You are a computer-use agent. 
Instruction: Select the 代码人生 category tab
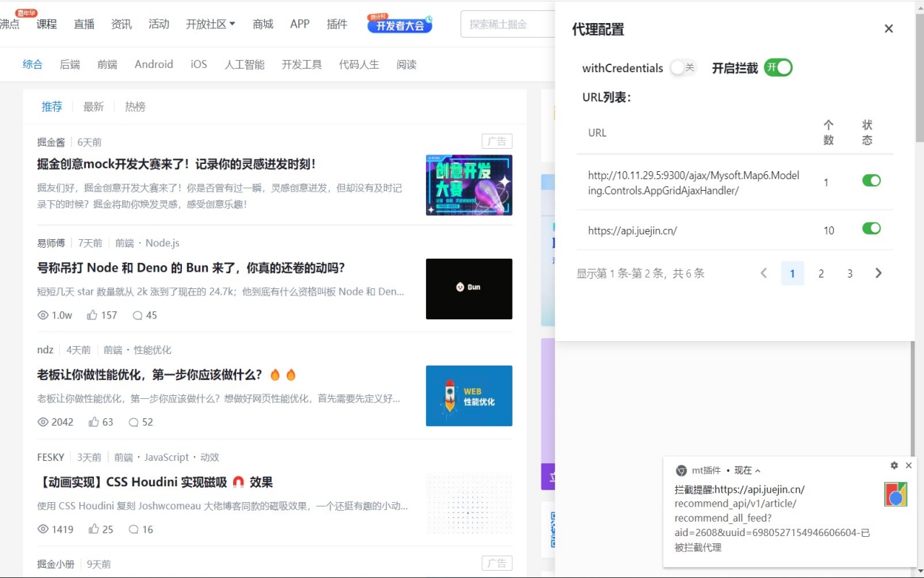coord(359,64)
